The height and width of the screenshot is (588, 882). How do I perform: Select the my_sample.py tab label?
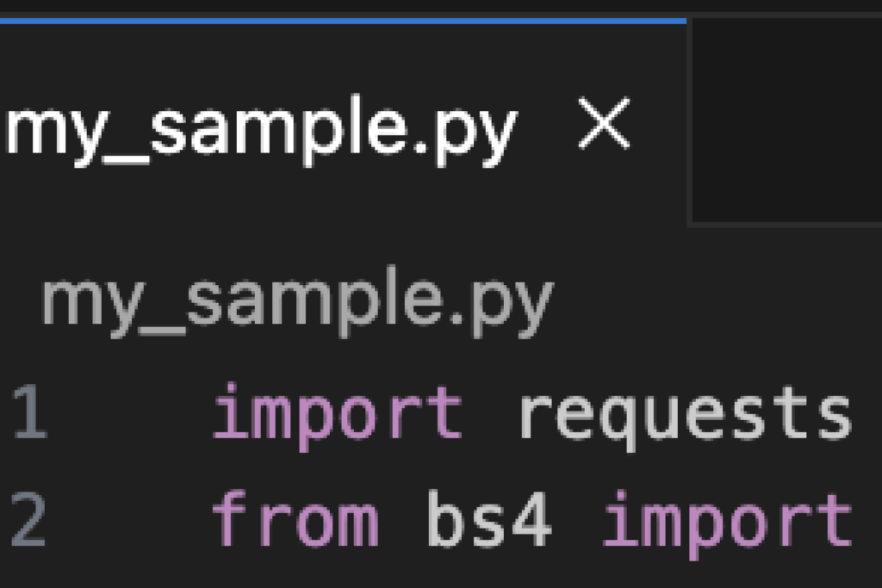point(258,131)
